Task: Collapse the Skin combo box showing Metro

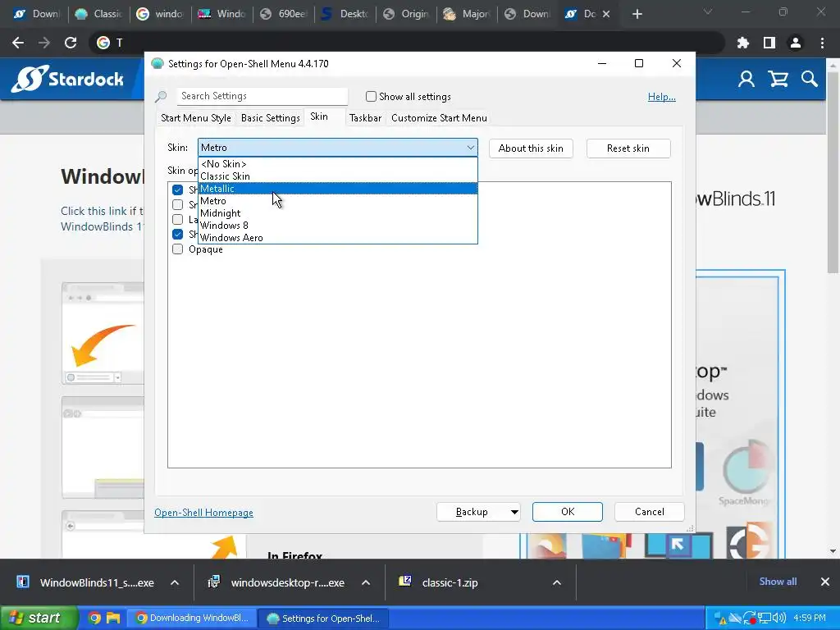Action: click(337, 148)
